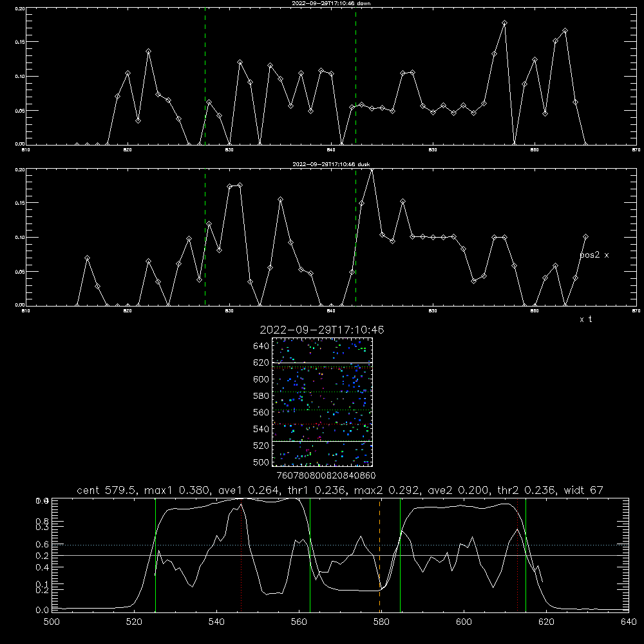Click the y-axis '0.15' label of the dawn plot

pyautogui.click(x=20, y=42)
